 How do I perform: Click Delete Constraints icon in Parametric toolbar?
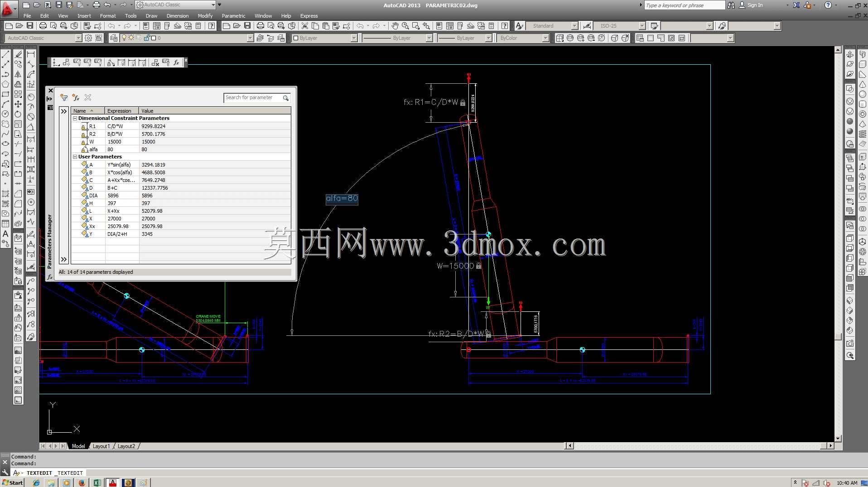[155, 62]
